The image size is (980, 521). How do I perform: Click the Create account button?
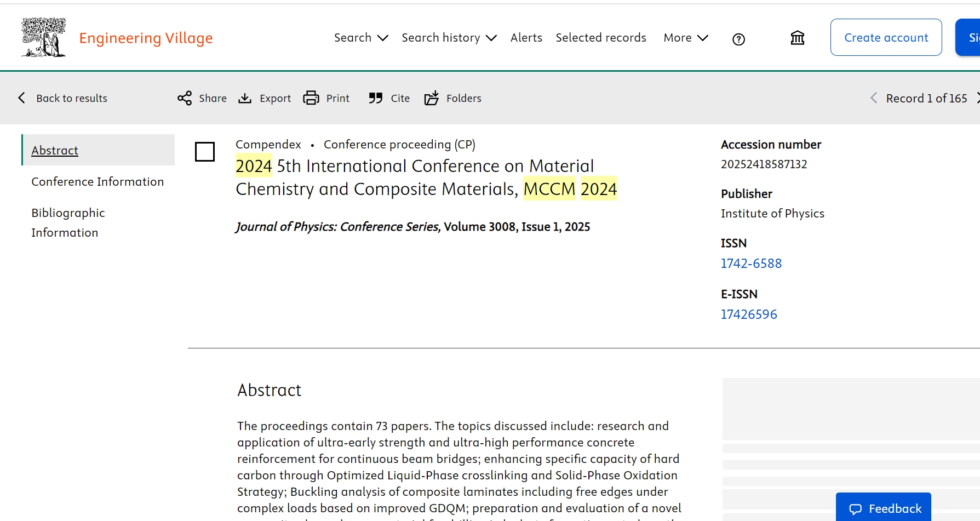point(886,37)
